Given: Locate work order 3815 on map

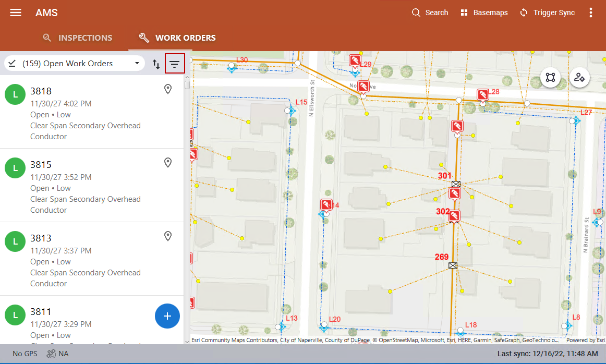Looking at the screenshot, I should (x=168, y=163).
